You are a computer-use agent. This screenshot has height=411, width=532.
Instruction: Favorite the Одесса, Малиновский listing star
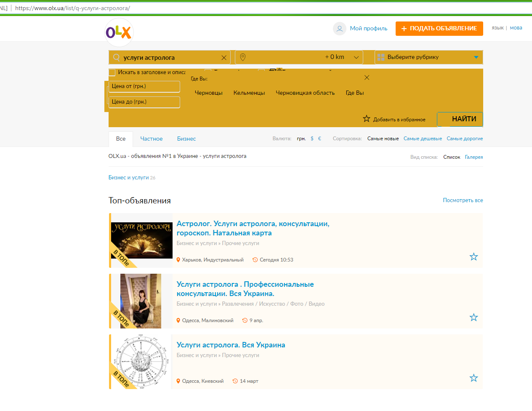(473, 318)
